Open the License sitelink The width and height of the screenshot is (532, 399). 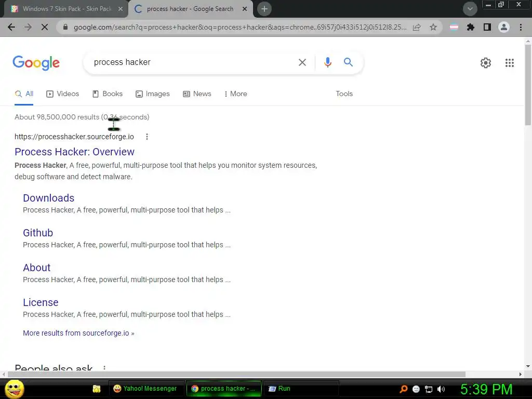tap(41, 302)
